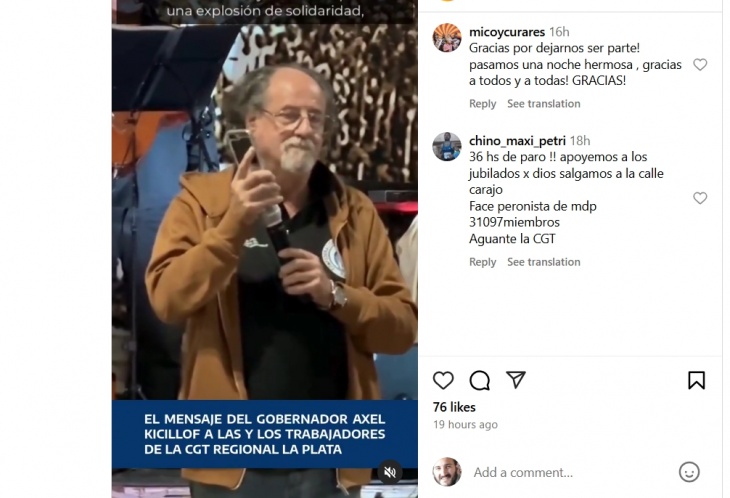The height and width of the screenshot is (498, 730).
Task: Share the post via paper plane icon
Action: 515,380
